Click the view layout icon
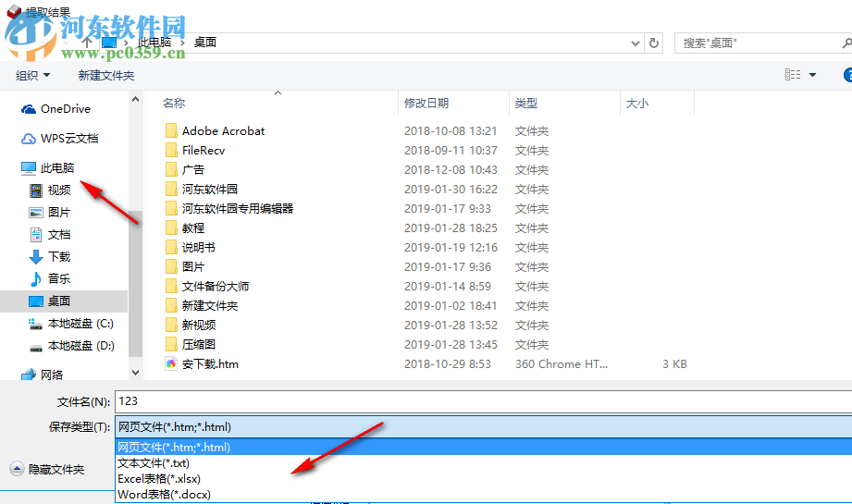The width and height of the screenshot is (852, 504). pos(793,75)
